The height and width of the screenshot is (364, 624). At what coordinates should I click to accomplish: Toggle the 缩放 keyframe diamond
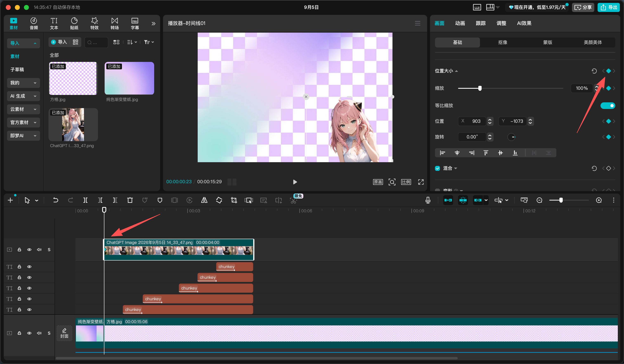click(608, 88)
